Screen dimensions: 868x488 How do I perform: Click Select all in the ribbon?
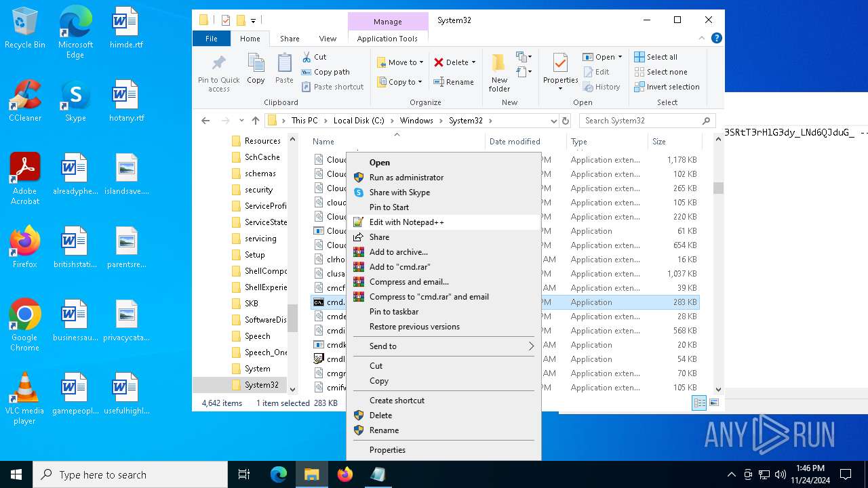point(656,57)
